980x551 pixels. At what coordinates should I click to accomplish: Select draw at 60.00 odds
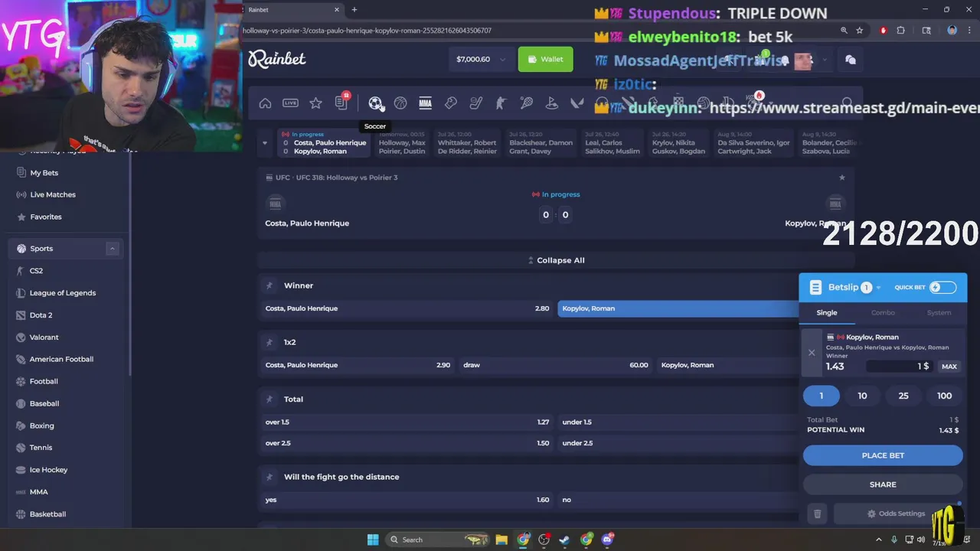point(555,365)
